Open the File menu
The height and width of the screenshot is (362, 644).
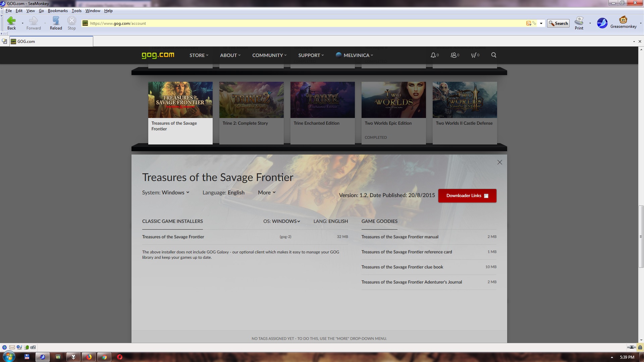pos(9,11)
